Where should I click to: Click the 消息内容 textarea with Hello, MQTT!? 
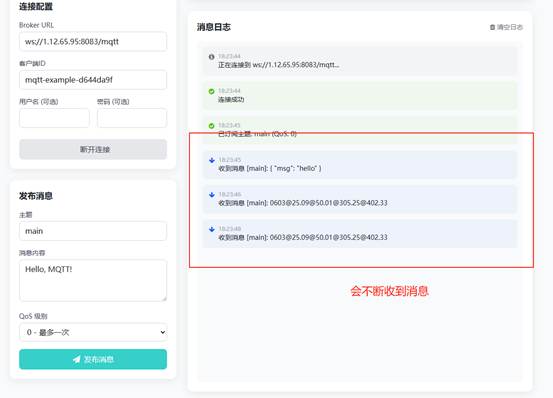(x=93, y=281)
